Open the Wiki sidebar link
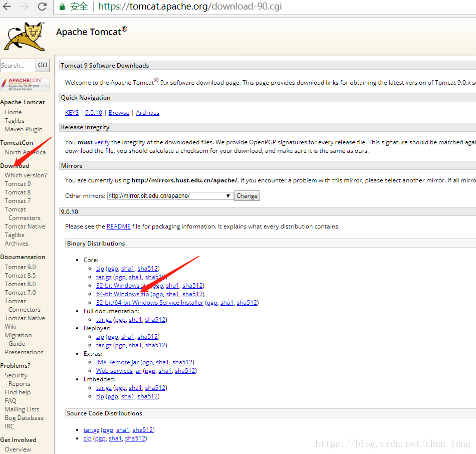Image resolution: width=476 pixels, height=454 pixels. (x=11, y=327)
